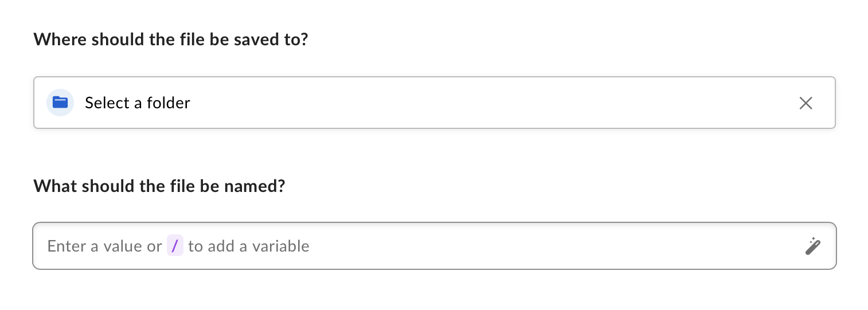Click the magic wand icon
Viewport: 868px width, 310px height.
[812, 246]
